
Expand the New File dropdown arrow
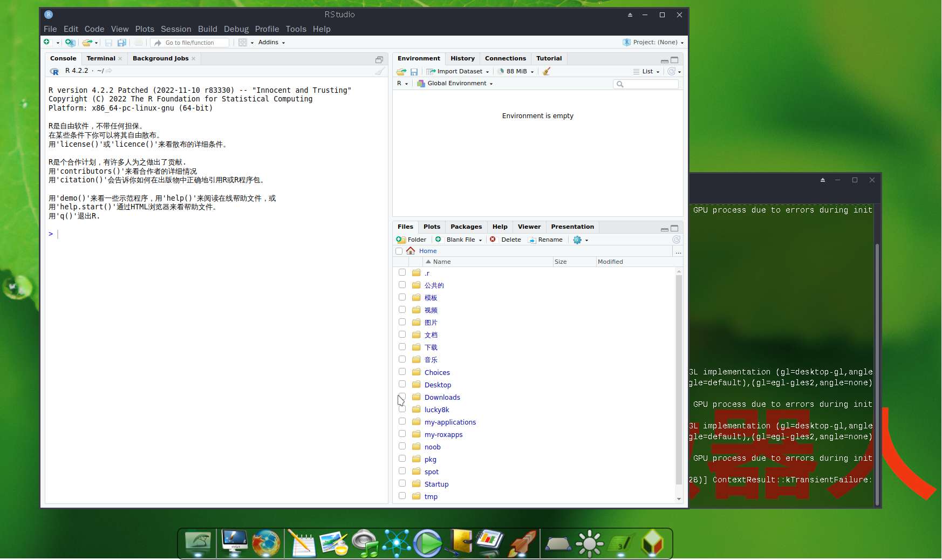coord(58,43)
